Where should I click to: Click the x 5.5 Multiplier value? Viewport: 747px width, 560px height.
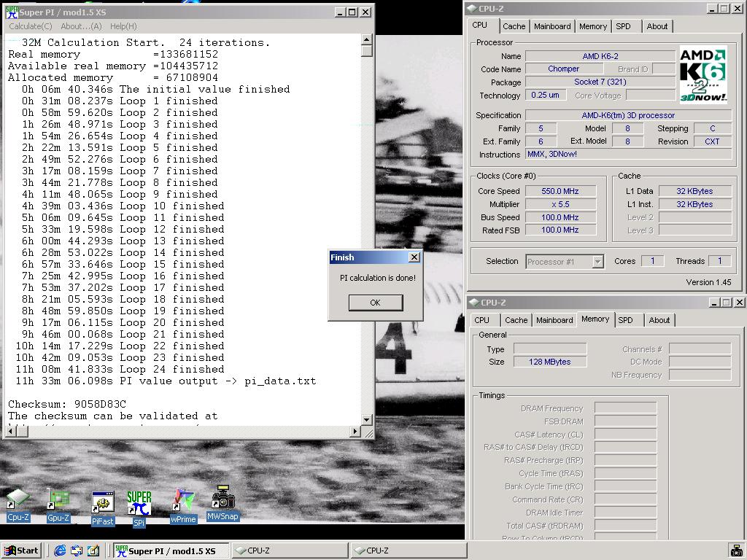tap(560, 204)
